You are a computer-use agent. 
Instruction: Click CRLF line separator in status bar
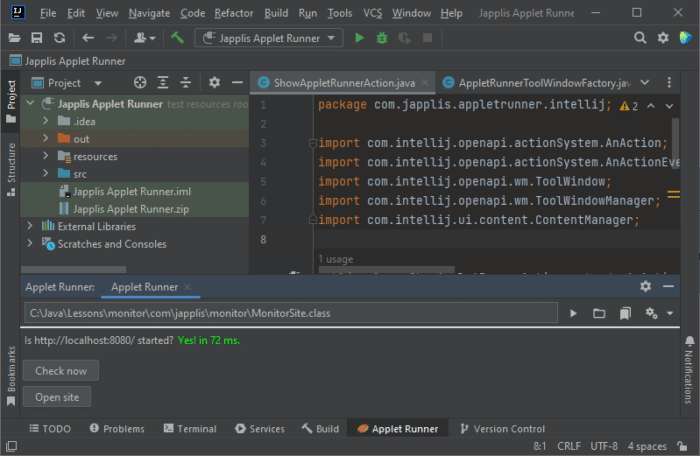click(x=569, y=446)
